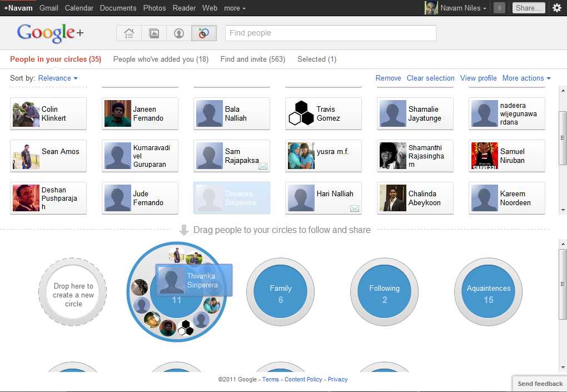Select the Travis Gomez person card

323,114
